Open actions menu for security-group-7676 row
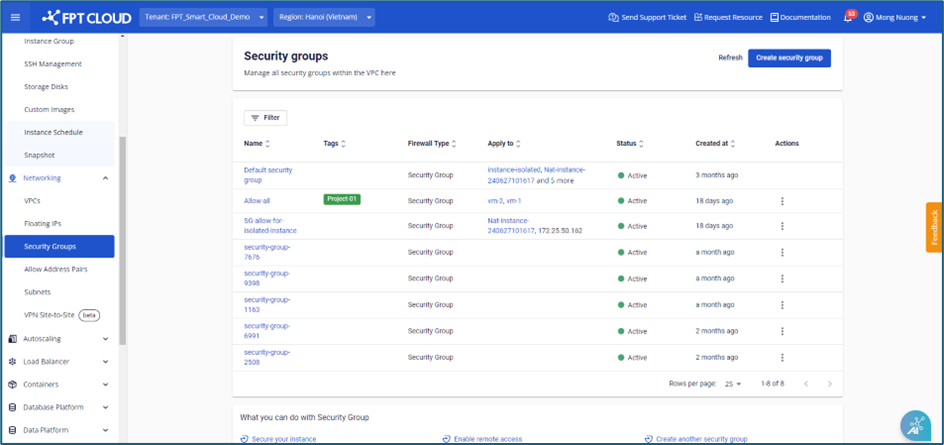 tap(782, 253)
